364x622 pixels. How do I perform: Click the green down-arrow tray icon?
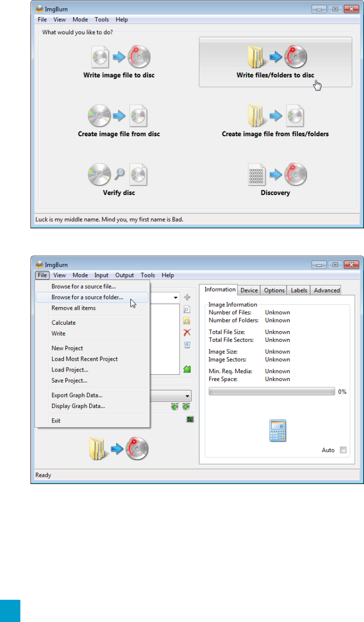click(x=185, y=407)
